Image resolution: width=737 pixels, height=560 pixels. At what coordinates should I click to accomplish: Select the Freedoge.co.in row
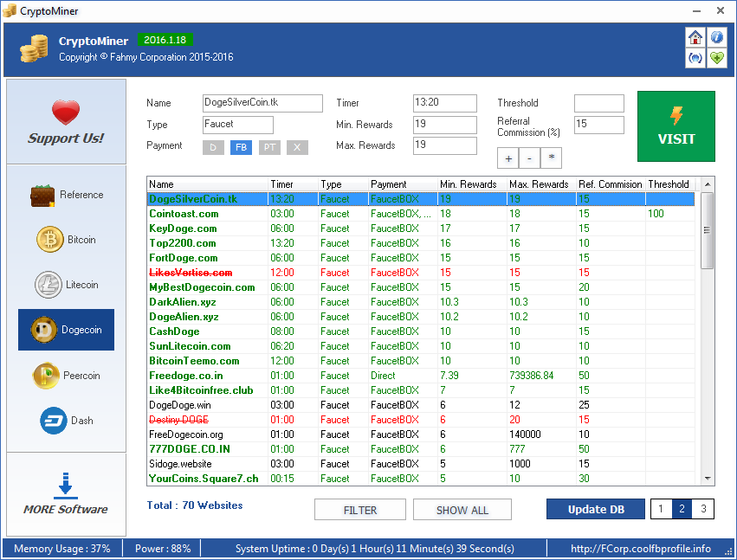421,376
